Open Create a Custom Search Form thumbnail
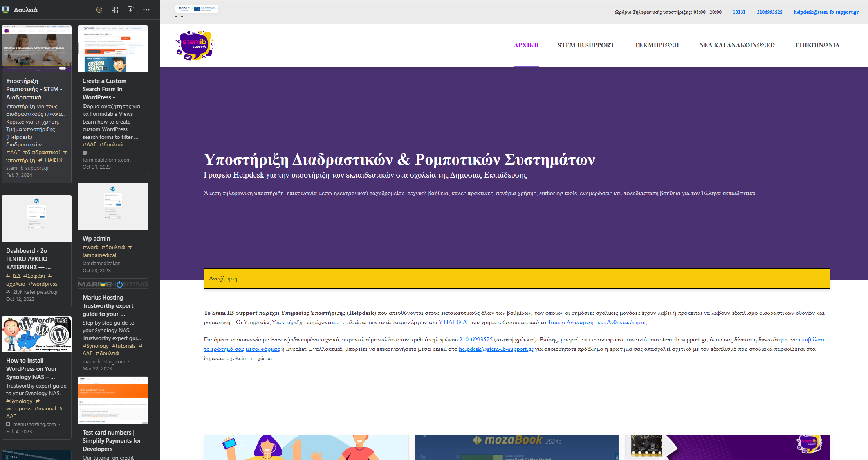 113,49
